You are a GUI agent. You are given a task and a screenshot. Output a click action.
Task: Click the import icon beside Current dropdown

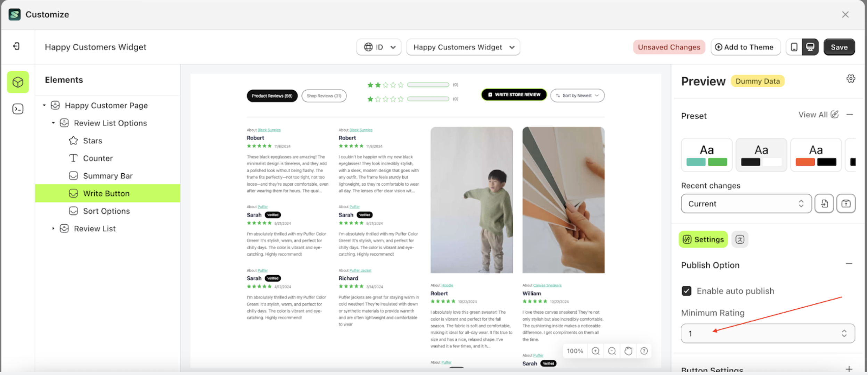824,203
